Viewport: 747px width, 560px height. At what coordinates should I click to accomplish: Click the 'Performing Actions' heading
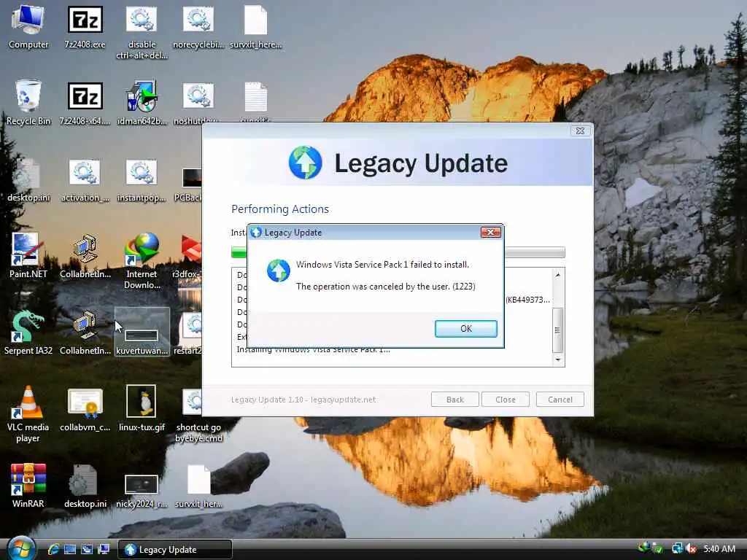point(279,209)
